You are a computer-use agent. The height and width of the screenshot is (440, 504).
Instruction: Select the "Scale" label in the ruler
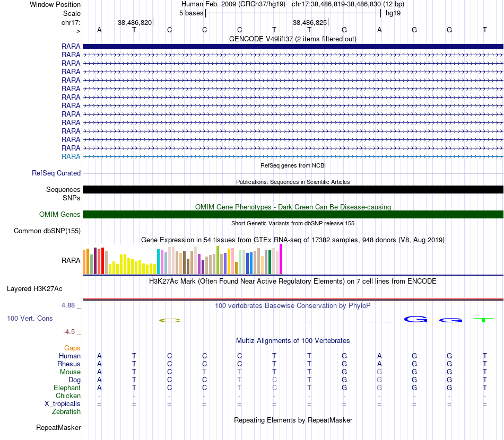(72, 13)
